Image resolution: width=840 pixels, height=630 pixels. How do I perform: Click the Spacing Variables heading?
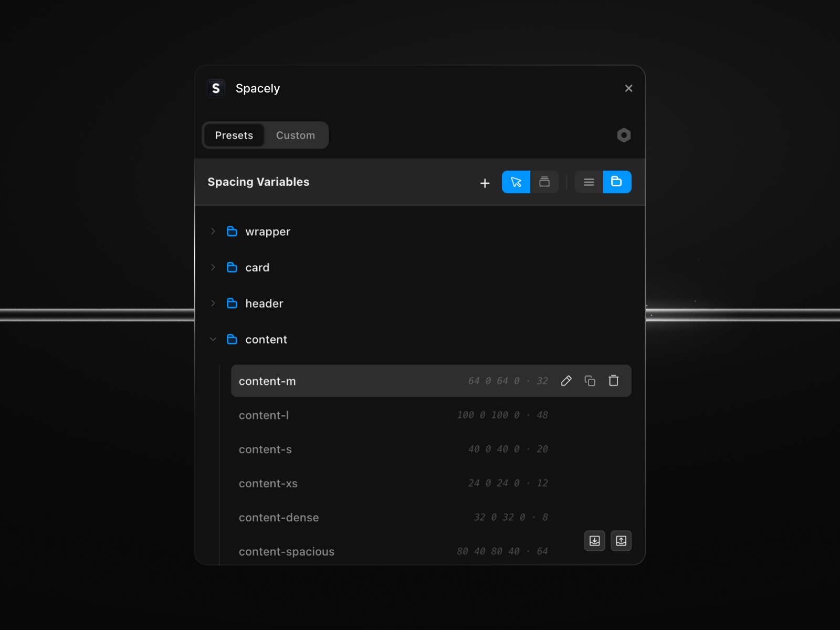coord(258,182)
